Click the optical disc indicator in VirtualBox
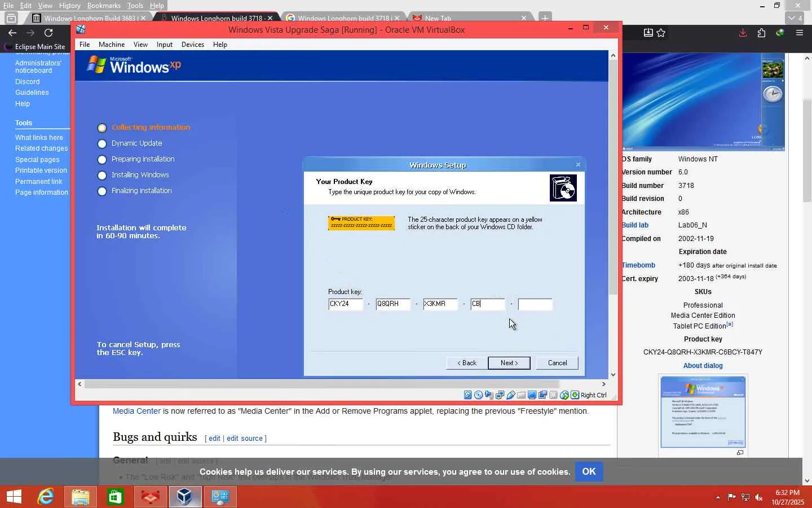This screenshot has width=812, height=508. 479,395
